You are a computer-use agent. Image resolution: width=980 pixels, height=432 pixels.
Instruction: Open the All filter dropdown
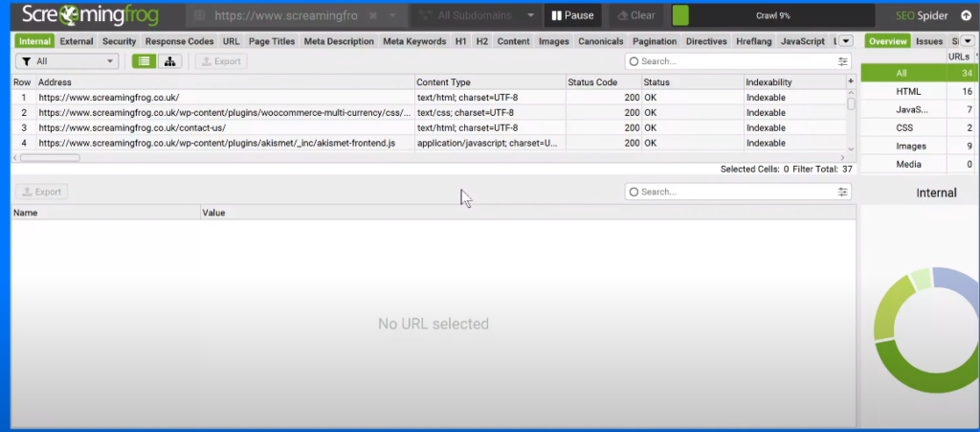67,61
